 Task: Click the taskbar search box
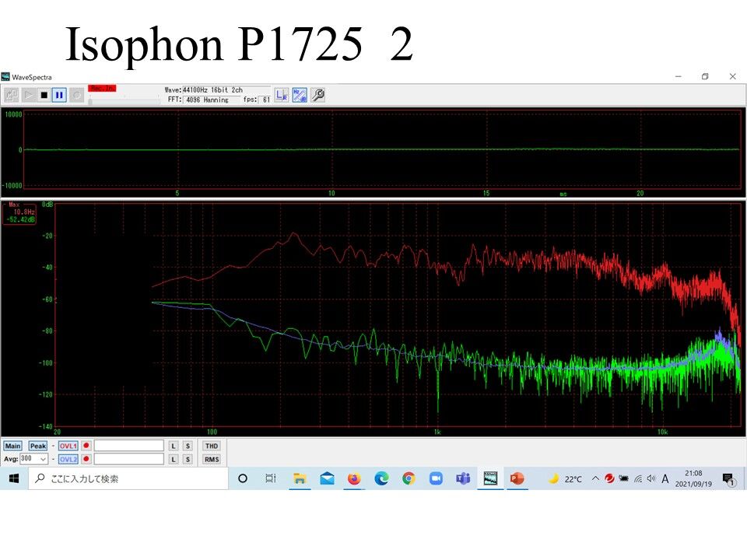pos(128,478)
